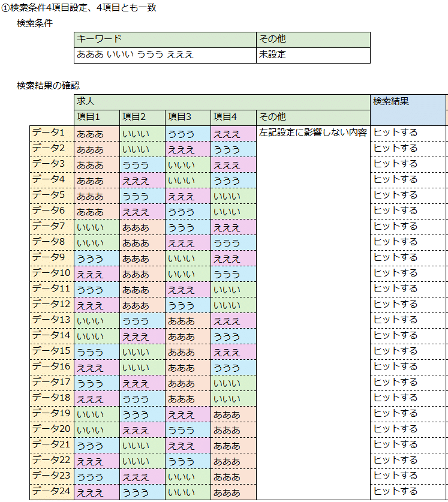This screenshot has height=502, width=448.
Task: Select 項目4 cell in データ19 row
Action: click(233, 413)
